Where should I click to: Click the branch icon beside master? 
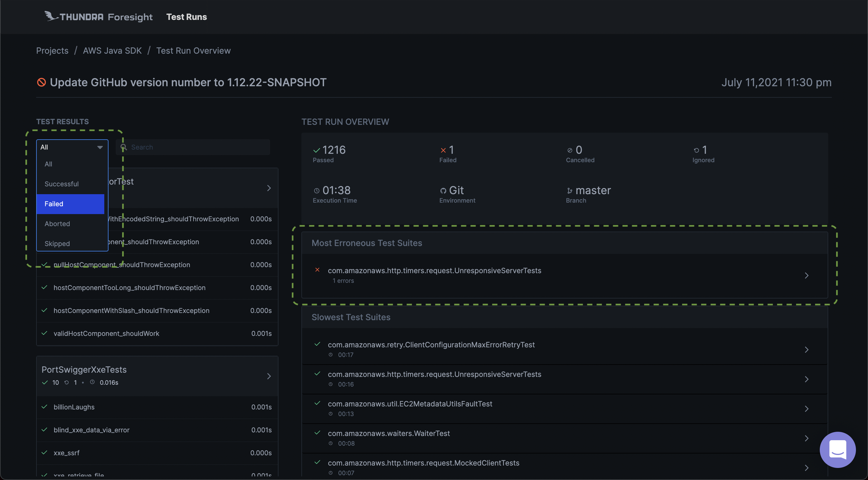(569, 191)
